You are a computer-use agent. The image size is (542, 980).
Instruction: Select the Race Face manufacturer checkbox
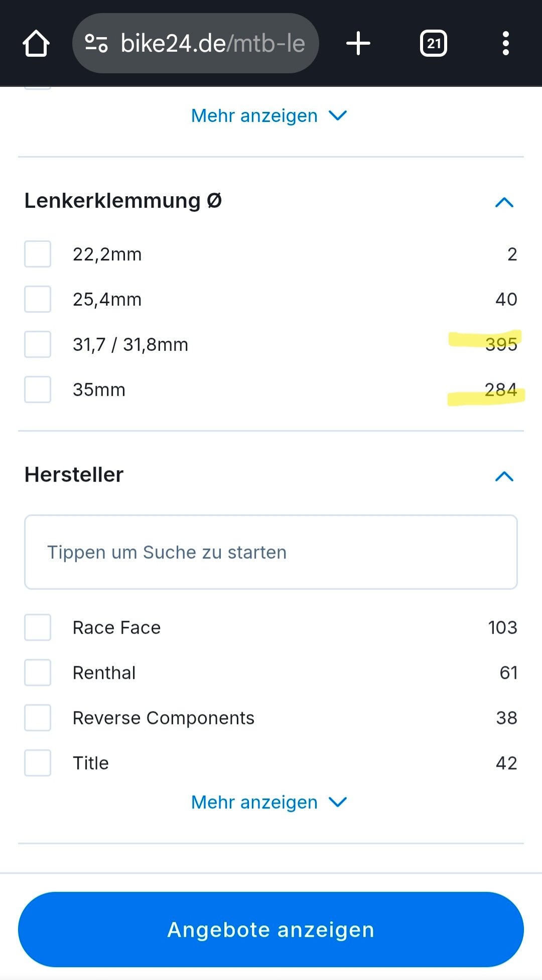37,627
